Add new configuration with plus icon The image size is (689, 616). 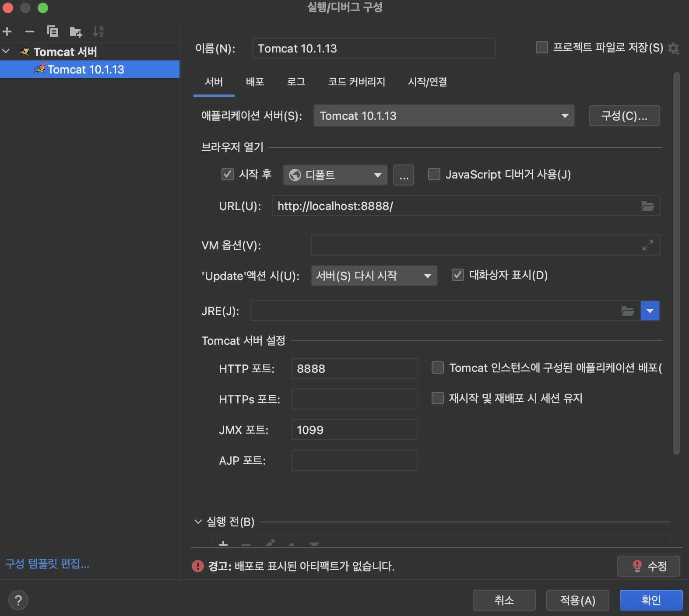click(x=7, y=31)
